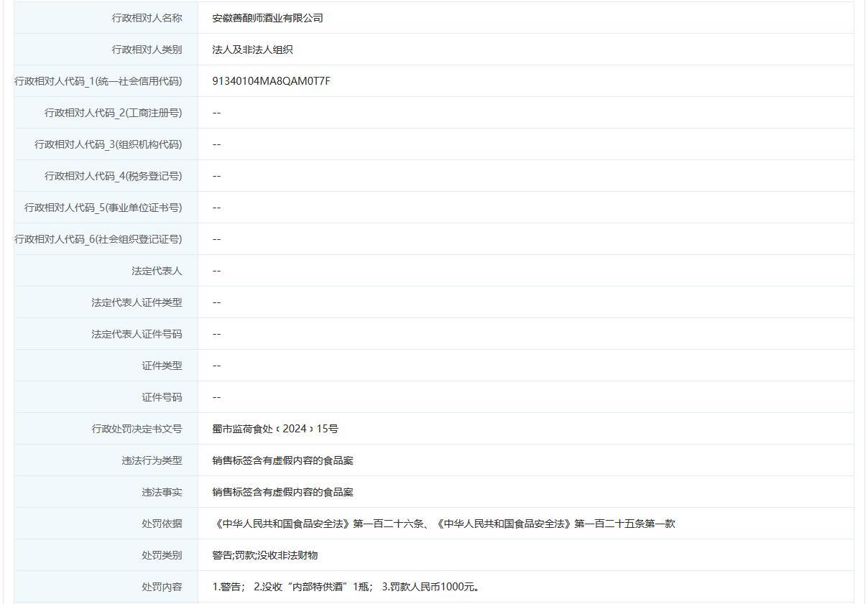Select 违法事实 value 销售标签含有虚假内容的食品案
868x604 pixels.
[x=282, y=492]
